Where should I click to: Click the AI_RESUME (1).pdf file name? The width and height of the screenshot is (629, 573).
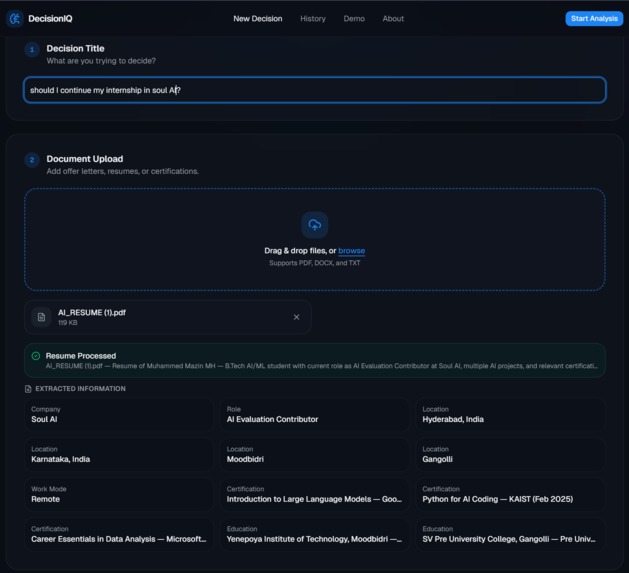(92, 313)
